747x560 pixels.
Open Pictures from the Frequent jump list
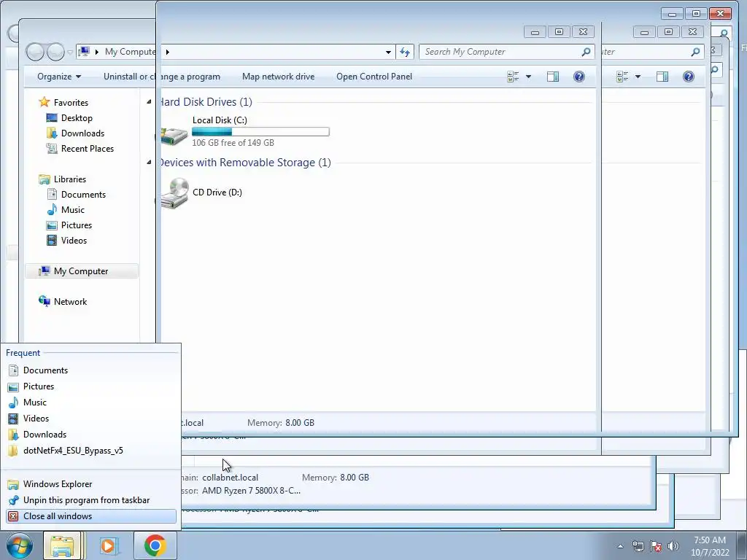click(x=38, y=386)
